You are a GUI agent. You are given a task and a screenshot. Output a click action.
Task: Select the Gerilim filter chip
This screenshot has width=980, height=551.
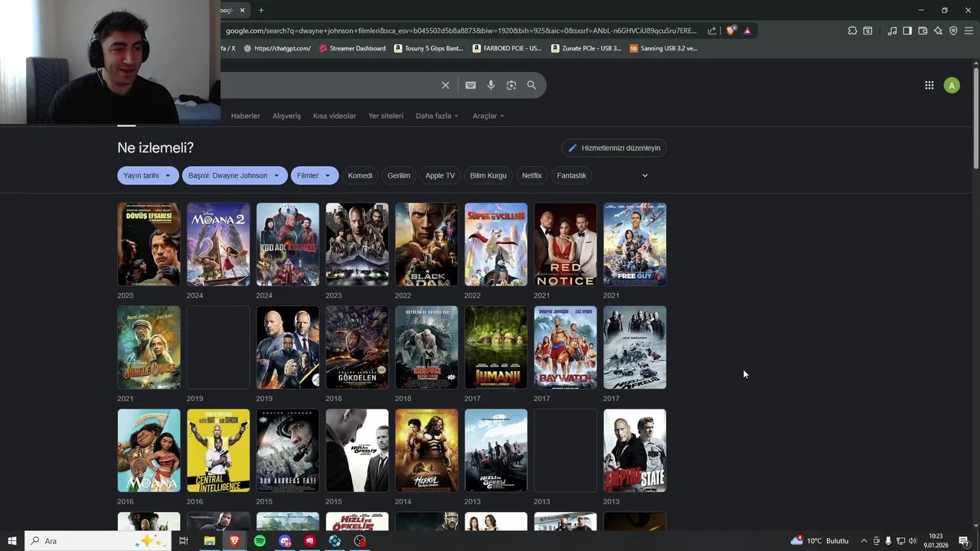tap(399, 175)
